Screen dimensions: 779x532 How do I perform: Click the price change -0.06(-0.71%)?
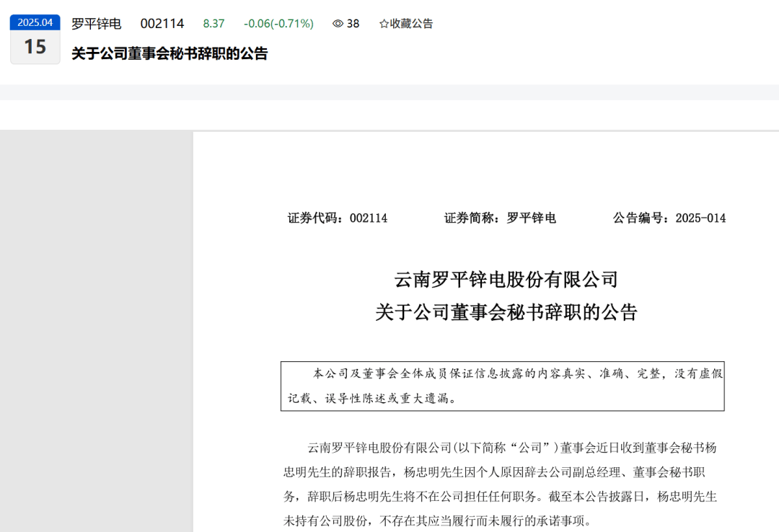click(x=278, y=24)
